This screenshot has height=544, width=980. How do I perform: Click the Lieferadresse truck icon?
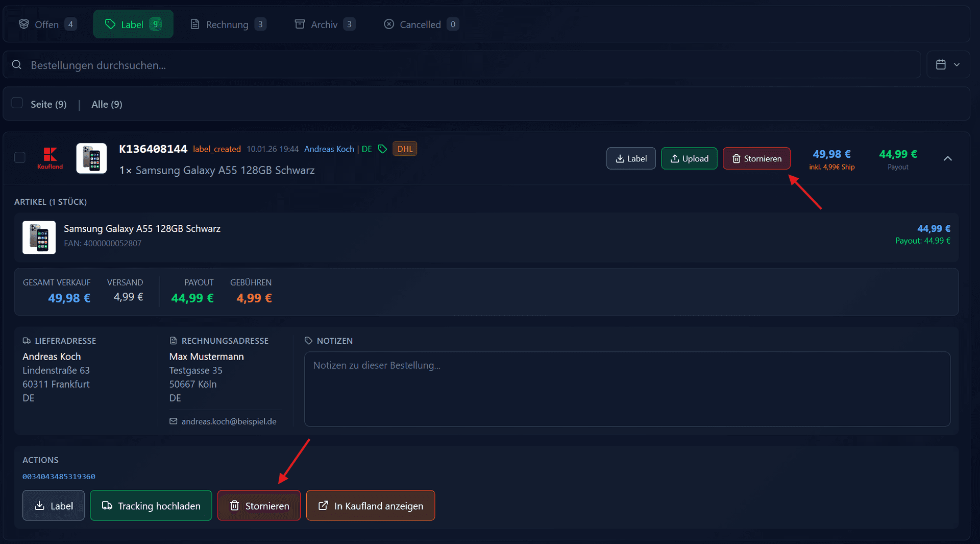27,341
